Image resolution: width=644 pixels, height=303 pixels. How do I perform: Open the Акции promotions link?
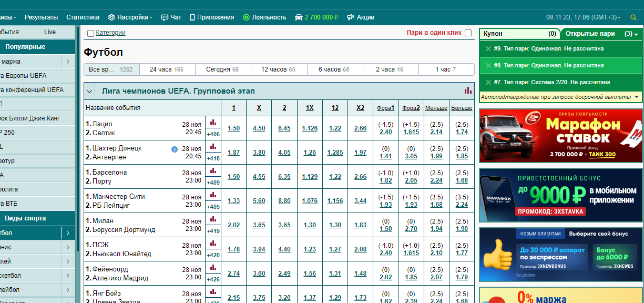coord(361,17)
